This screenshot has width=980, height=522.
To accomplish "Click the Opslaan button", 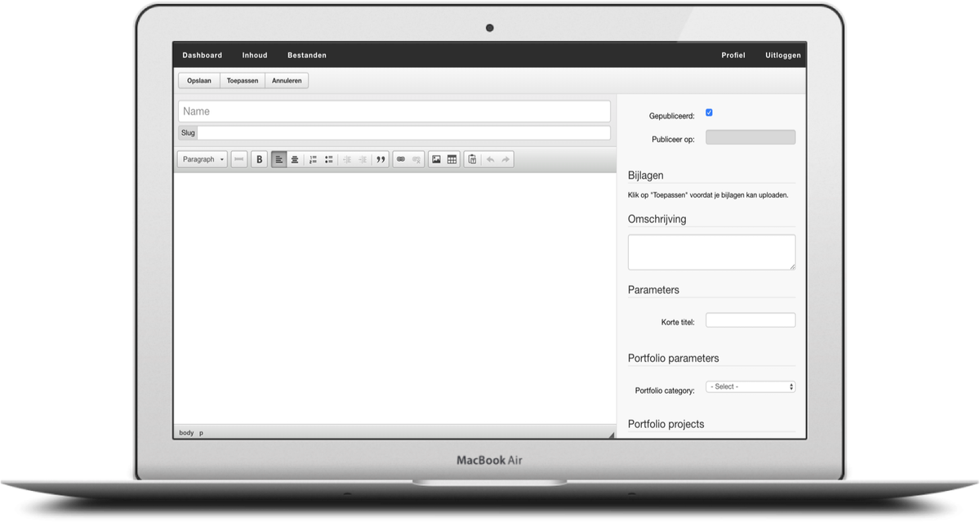I will point(199,81).
